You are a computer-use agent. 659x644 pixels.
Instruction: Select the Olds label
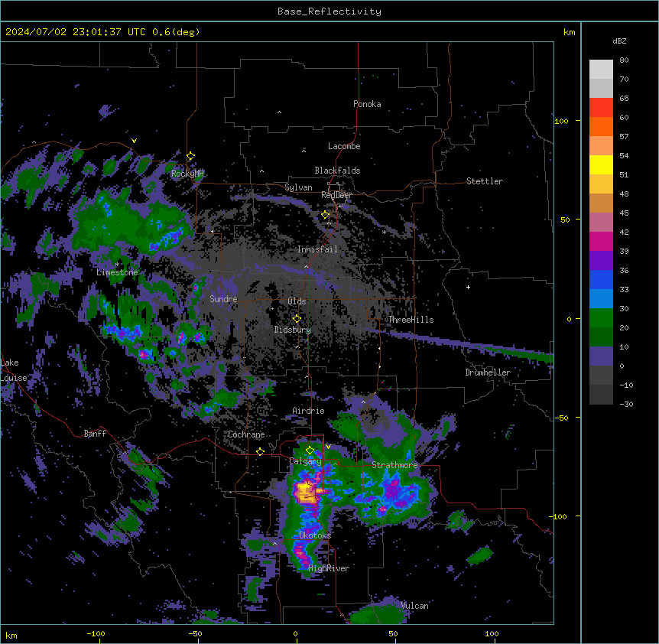297,301
